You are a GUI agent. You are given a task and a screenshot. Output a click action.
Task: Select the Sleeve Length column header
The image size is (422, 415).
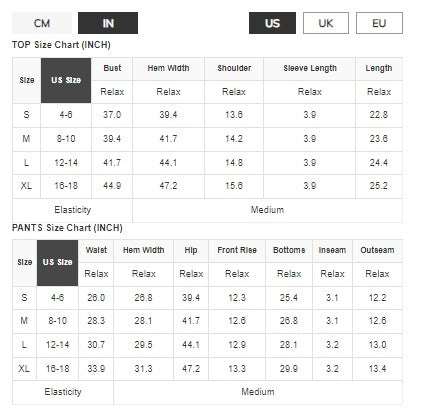click(310, 68)
